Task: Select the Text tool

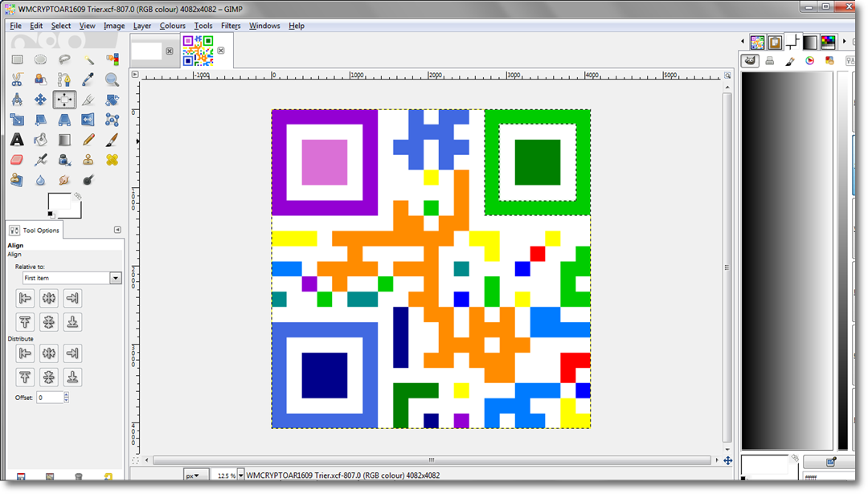Action: (17, 140)
